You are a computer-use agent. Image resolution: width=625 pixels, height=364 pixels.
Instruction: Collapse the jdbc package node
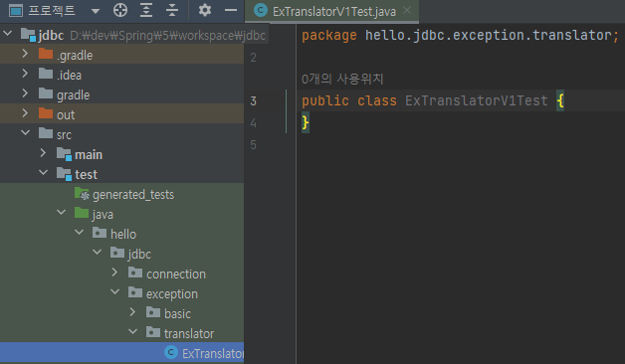click(98, 252)
